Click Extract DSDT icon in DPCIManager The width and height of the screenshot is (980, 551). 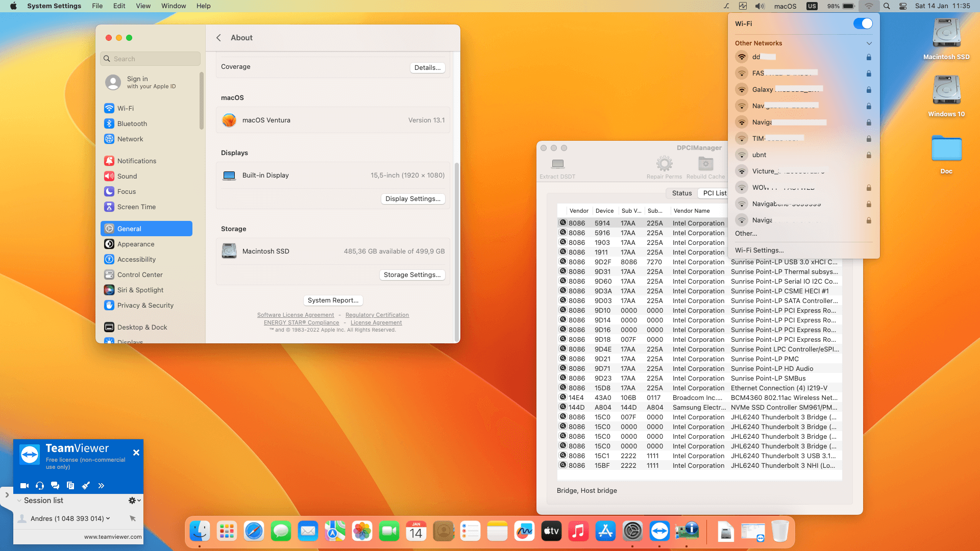[x=557, y=164]
